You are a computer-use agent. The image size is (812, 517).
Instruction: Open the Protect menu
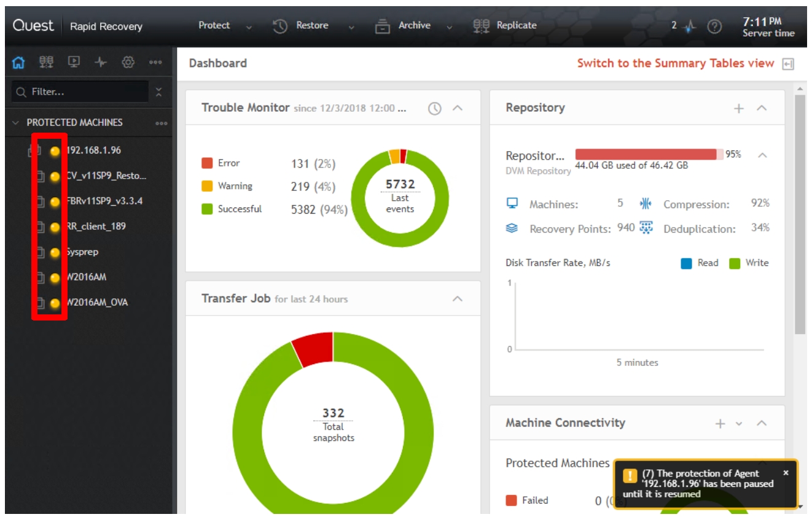pos(214,26)
